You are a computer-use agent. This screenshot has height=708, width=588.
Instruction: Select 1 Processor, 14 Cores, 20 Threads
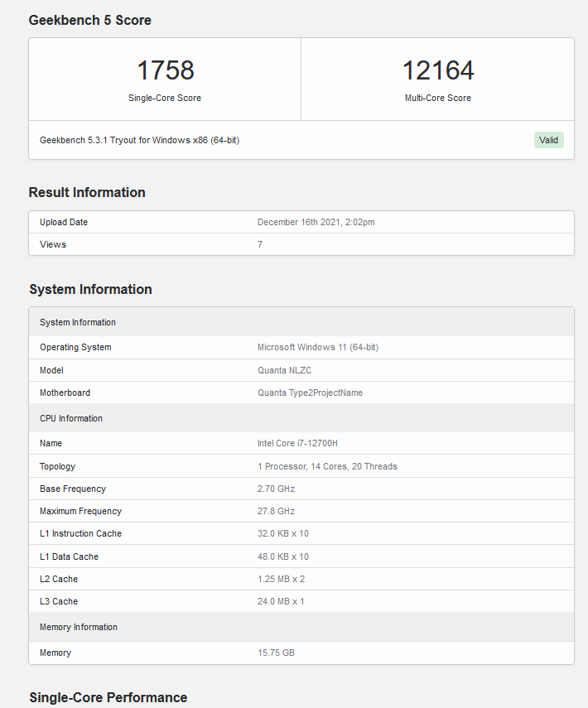click(x=327, y=466)
